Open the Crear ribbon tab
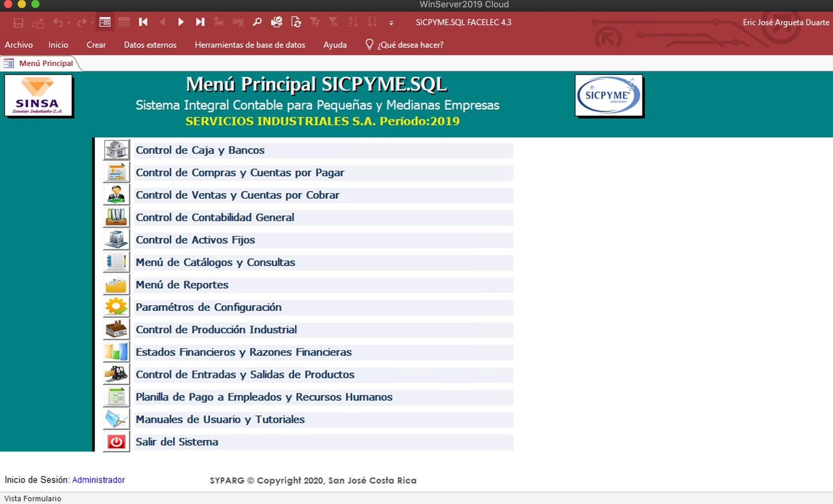The width and height of the screenshot is (833, 504). click(96, 45)
